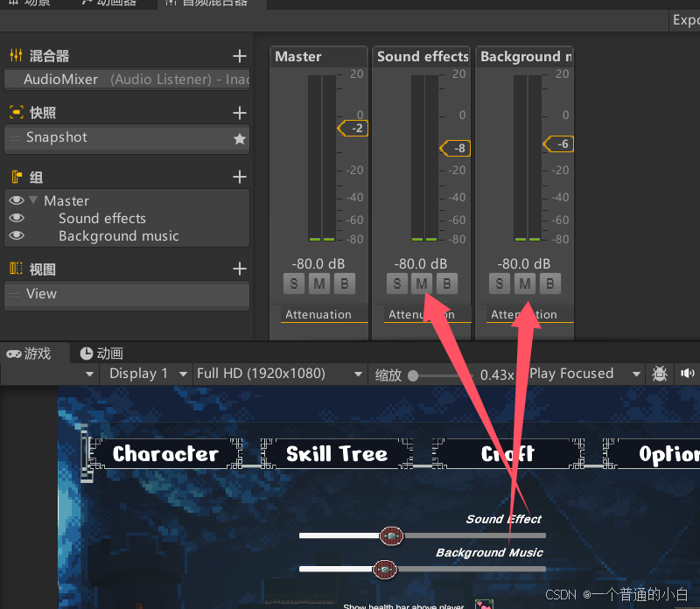700x609 pixels.
Task: Click the 0.43x zoom value
Action: 497,374
